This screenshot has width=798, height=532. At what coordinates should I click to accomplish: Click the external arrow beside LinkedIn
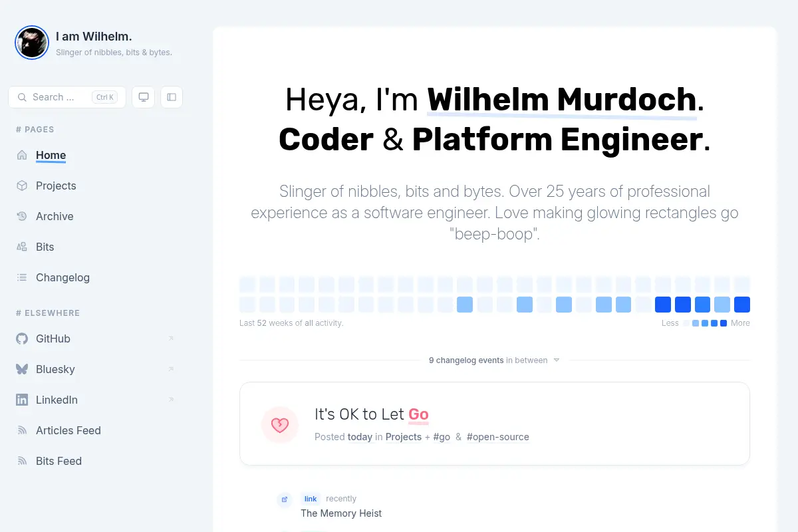tap(171, 400)
